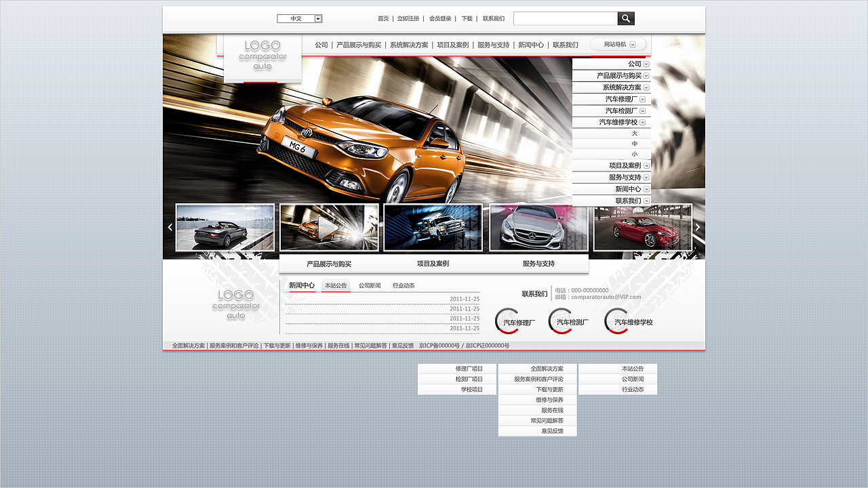Open 项目及案例 in main navigation bar
The width and height of the screenshot is (868, 488).
pos(453,45)
